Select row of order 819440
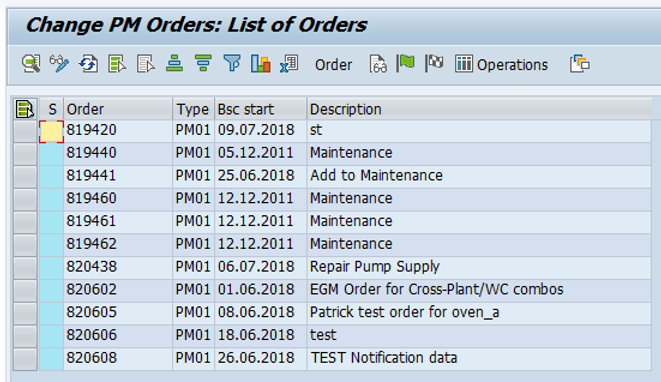The width and height of the screenshot is (661, 382). click(25, 153)
